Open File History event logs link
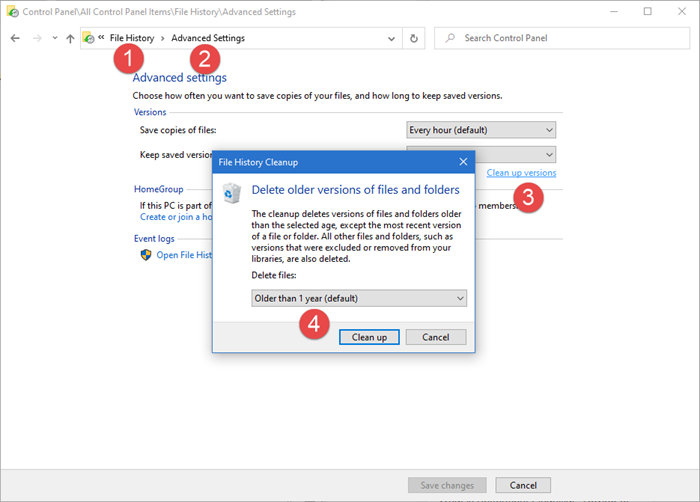Image resolution: width=700 pixels, height=502 pixels. click(183, 255)
